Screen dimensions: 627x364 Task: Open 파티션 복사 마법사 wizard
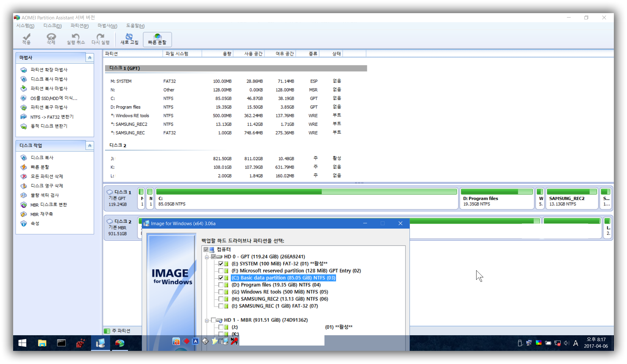pyautogui.click(x=49, y=88)
